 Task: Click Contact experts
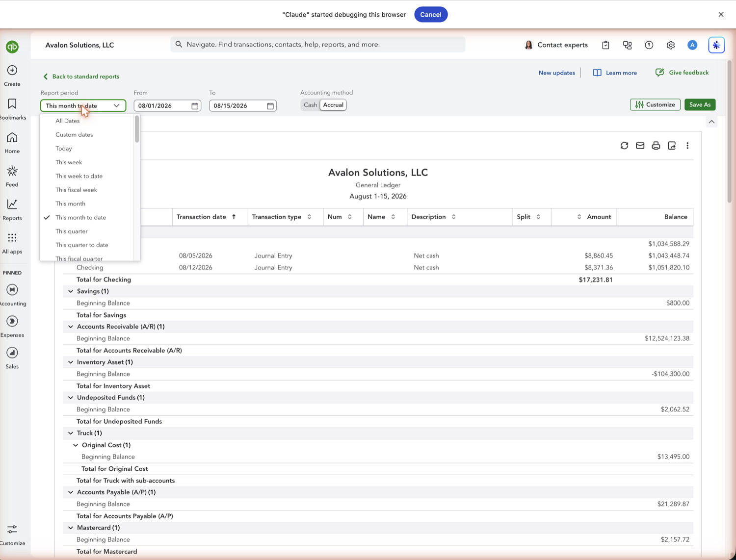556,45
